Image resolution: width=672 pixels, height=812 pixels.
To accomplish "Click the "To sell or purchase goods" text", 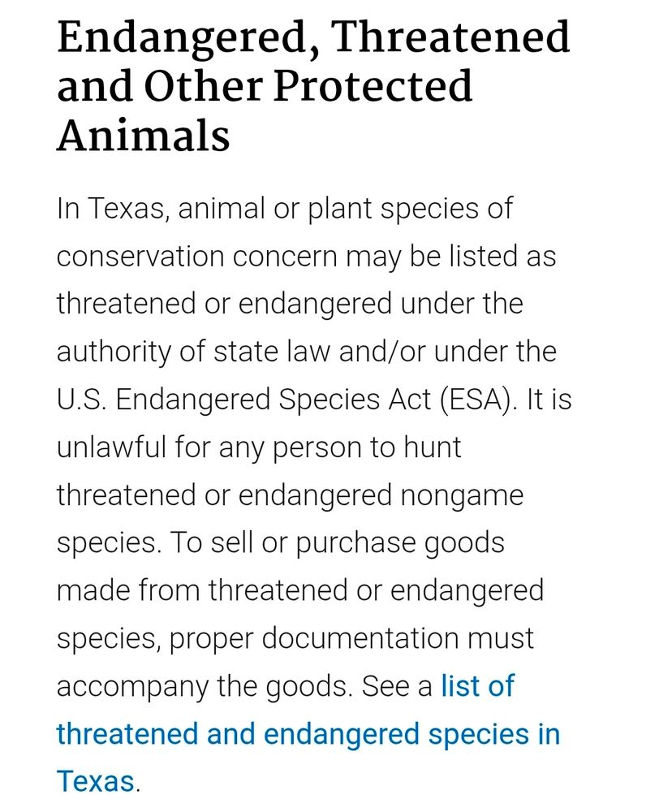I will (337, 543).
